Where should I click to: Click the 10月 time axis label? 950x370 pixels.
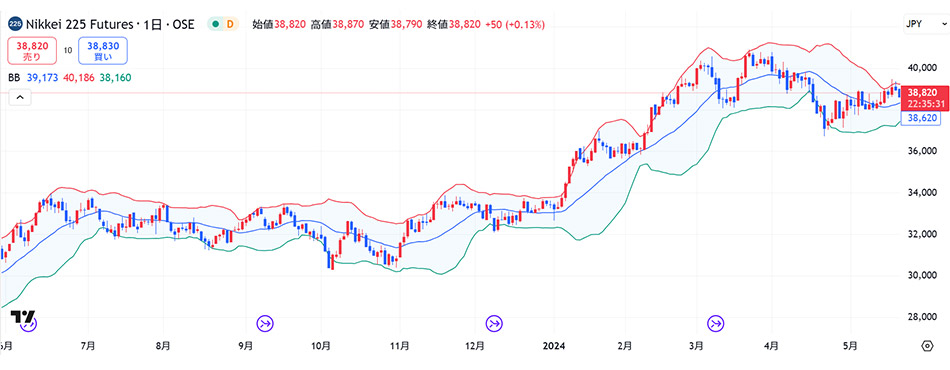click(321, 346)
